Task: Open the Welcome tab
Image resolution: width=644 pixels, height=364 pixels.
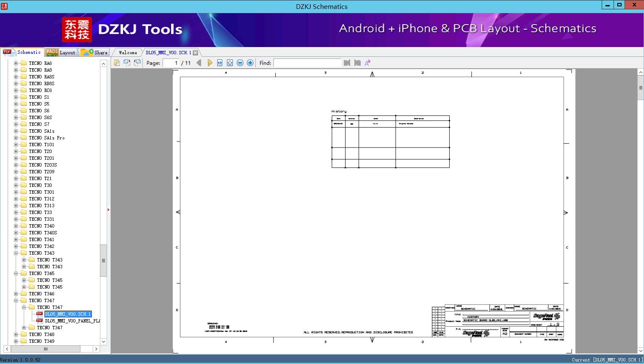Action: click(x=128, y=53)
